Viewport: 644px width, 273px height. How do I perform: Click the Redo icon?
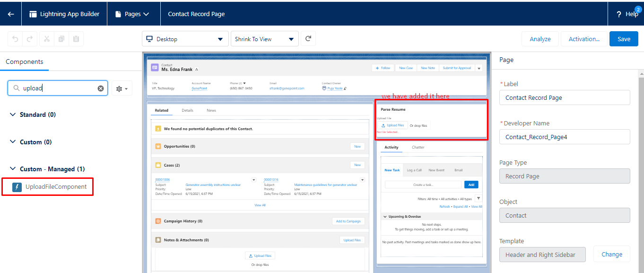coord(29,39)
